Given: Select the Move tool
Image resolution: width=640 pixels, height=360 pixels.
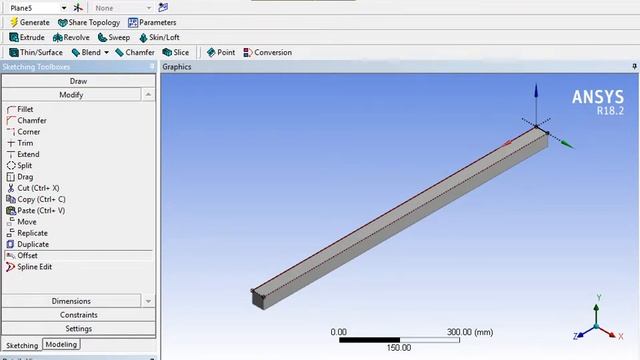Looking at the screenshot, I should [22, 222].
